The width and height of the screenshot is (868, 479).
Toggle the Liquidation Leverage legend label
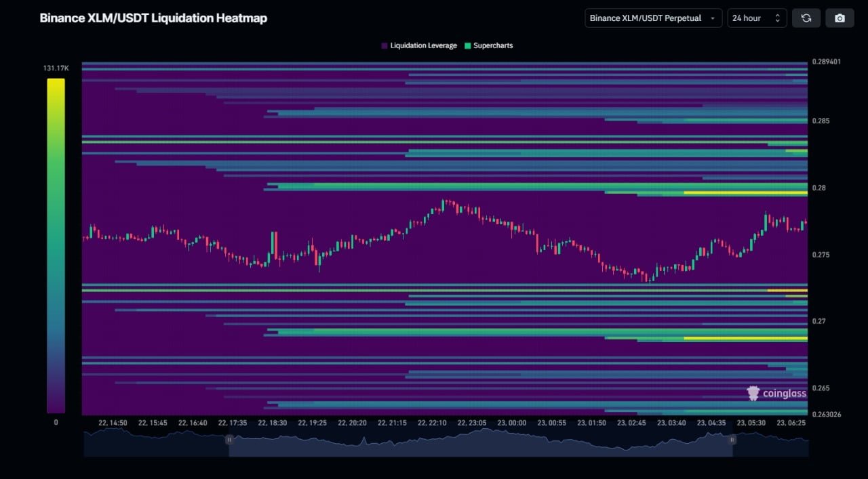point(423,46)
